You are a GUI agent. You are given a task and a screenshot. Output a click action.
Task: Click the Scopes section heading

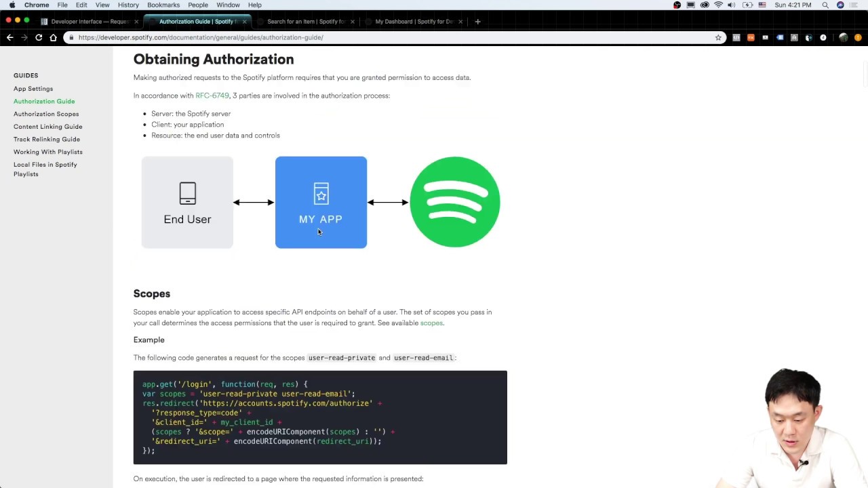click(x=152, y=293)
